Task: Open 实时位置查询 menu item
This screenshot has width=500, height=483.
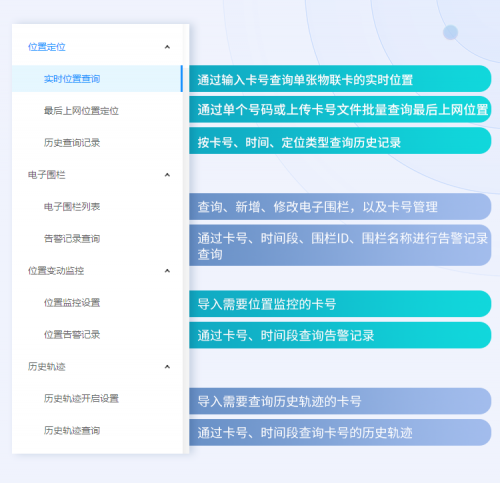Action: pos(97,79)
